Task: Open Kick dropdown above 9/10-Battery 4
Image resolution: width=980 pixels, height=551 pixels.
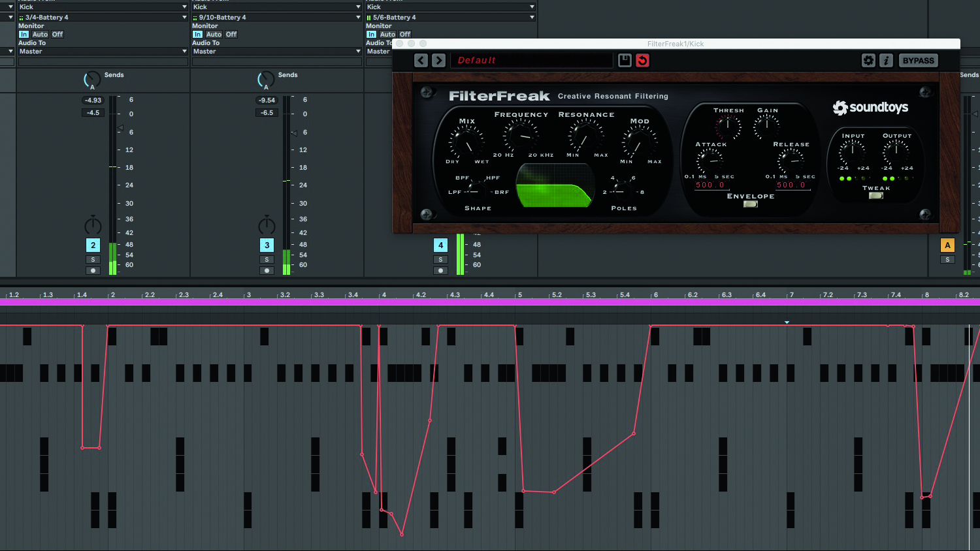Action: pos(276,7)
